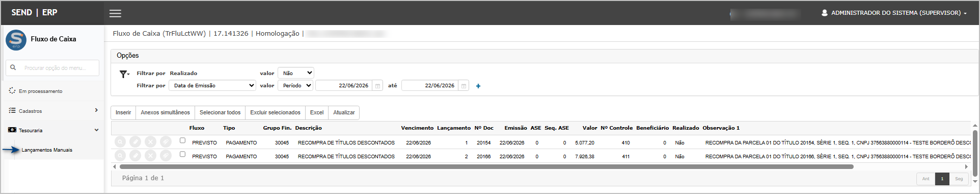Open the calendar picker for start date
Screen dimensions: 980x194
[x=377, y=86]
